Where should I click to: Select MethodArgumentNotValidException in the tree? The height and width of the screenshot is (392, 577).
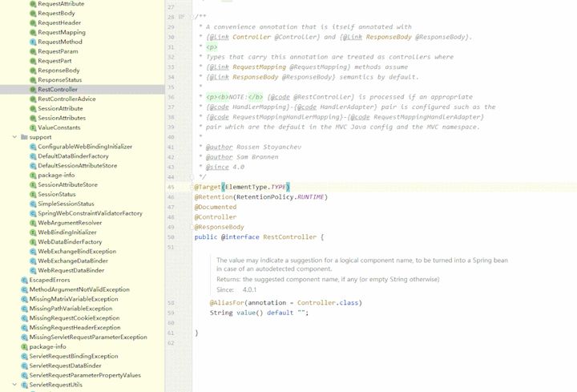point(79,289)
